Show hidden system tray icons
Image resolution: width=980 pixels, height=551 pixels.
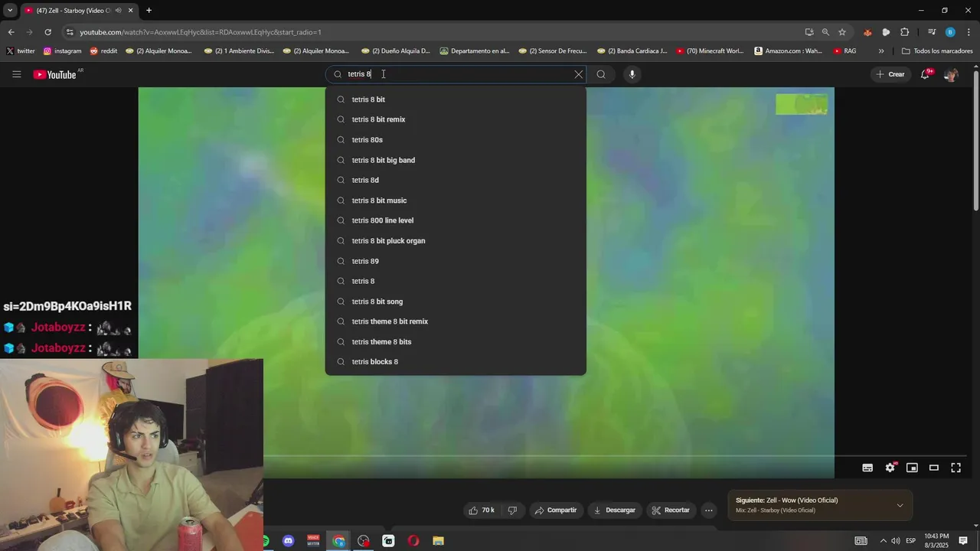tap(883, 541)
